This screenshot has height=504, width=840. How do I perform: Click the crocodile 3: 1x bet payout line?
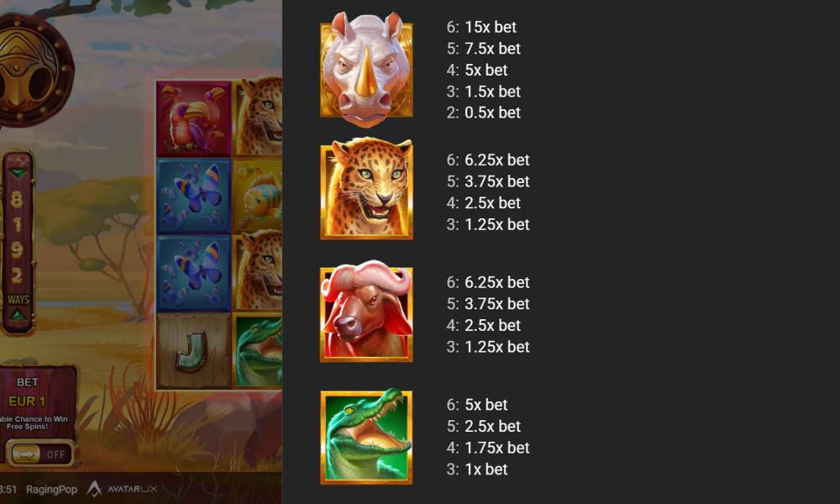pyautogui.click(x=477, y=470)
